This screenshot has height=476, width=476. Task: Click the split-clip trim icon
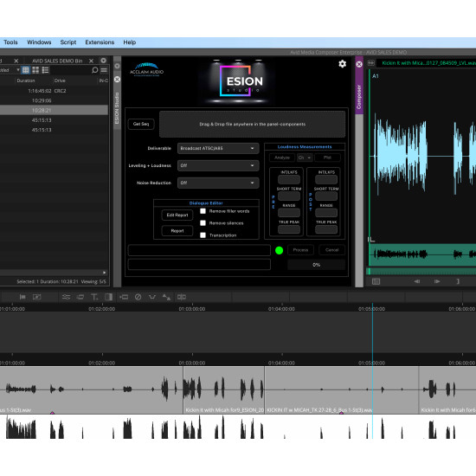pyautogui.click(x=181, y=297)
